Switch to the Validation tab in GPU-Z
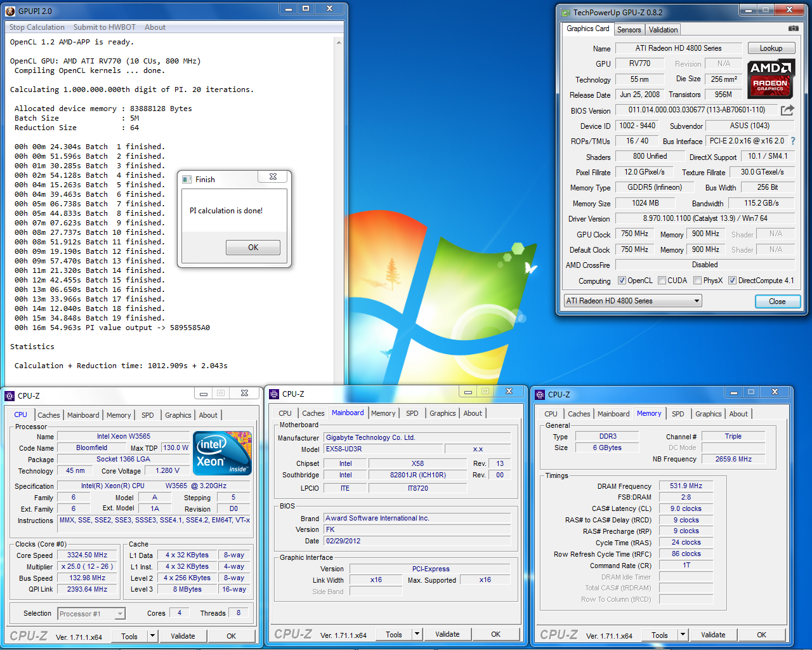 [x=663, y=30]
